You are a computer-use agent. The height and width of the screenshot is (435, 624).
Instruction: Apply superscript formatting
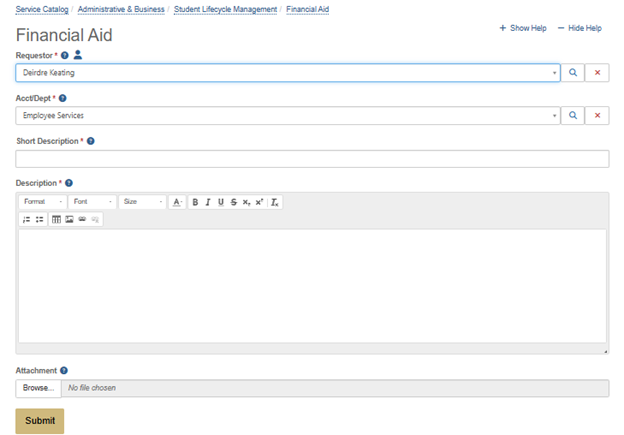pyautogui.click(x=259, y=202)
